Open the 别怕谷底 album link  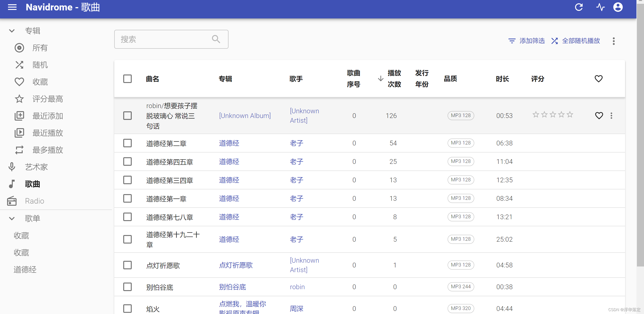pyautogui.click(x=233, y=287)
